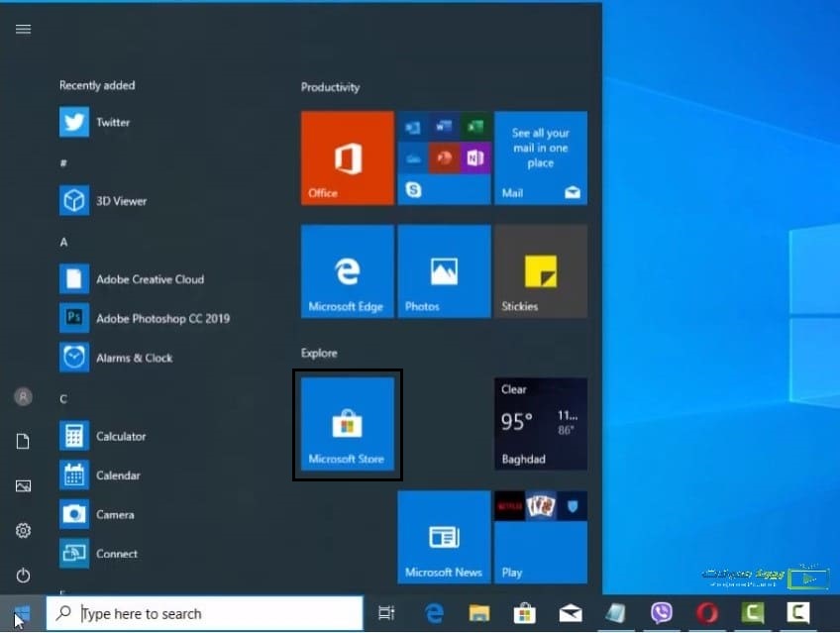This screenshot has height=633, width=840.
Task: Launch Adobe Photoshop CC 2019
Action: [145, 318]
